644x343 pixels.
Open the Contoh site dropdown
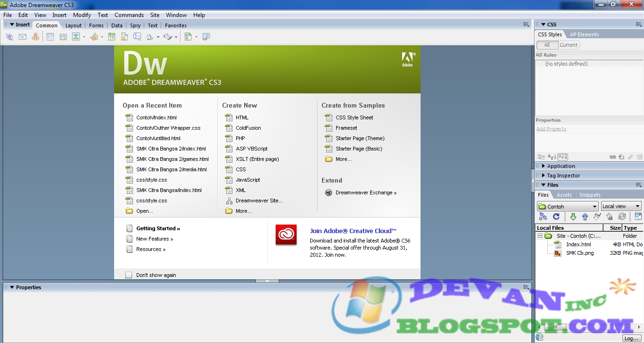coord(594,206)
